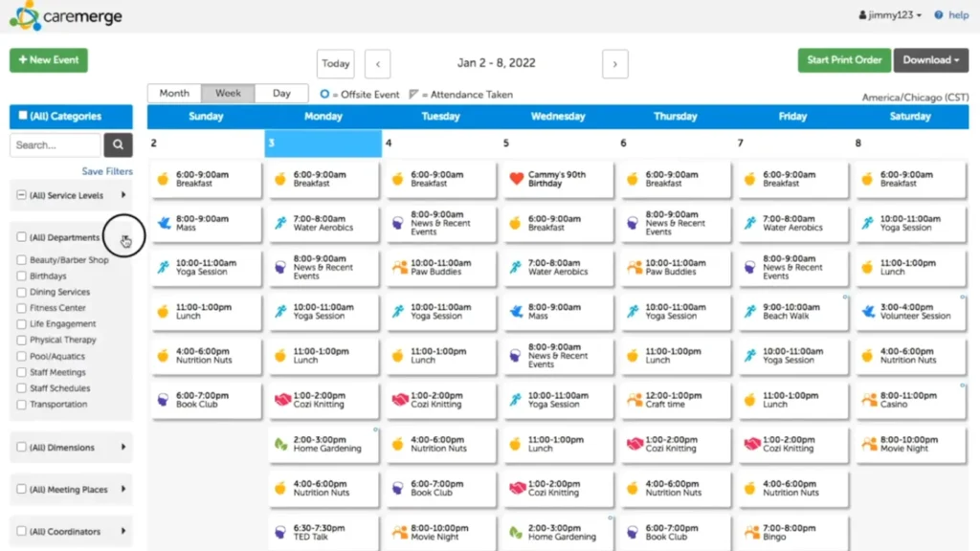This screenshot has height=551, width=980.
Task: Check the Staff Schedules checkbox
Action: click(x=21, y=388)
